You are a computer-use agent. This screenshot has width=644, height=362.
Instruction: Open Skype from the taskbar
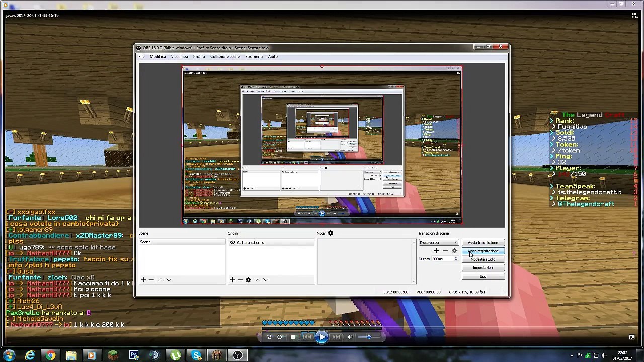coord(196,356)
